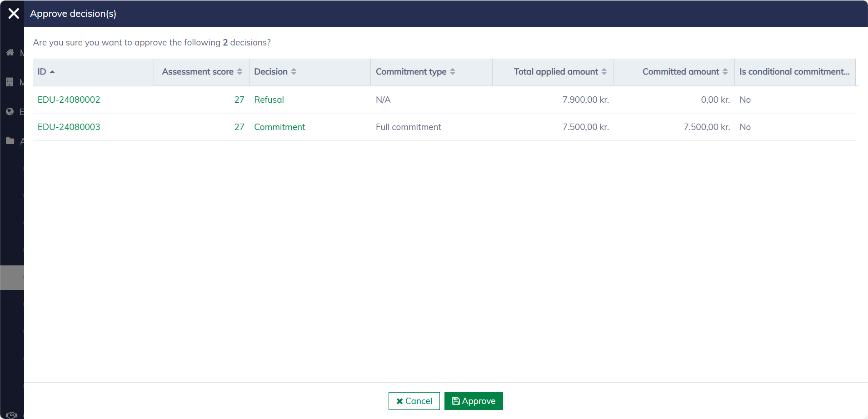868x419 pixels.
Task: Click the Refusal decision link
Action: (269, 100)
